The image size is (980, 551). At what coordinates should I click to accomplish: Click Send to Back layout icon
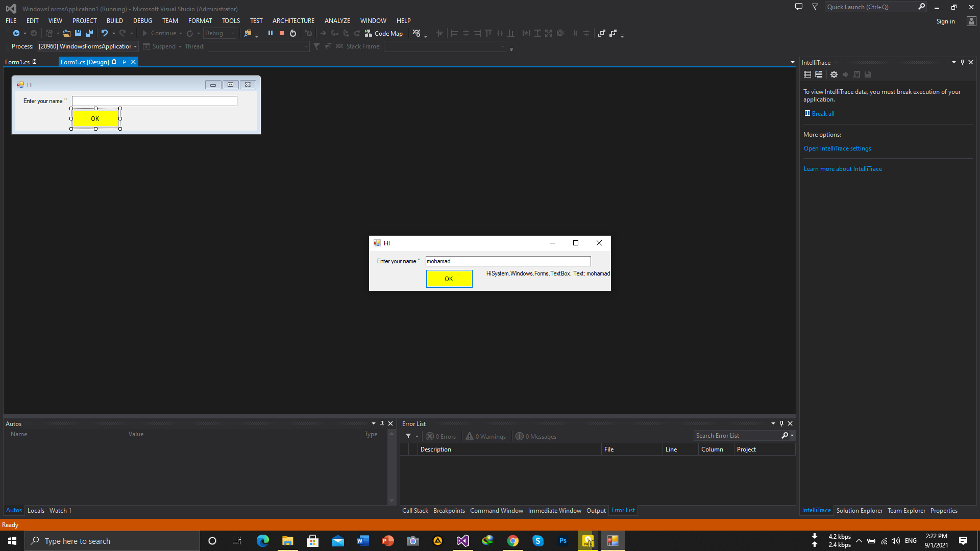coord(613,33)
